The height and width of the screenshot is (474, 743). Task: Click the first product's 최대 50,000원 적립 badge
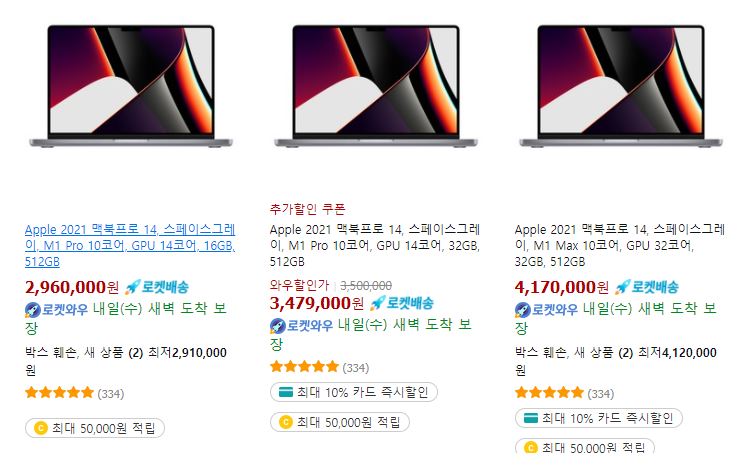pos(95,428)
